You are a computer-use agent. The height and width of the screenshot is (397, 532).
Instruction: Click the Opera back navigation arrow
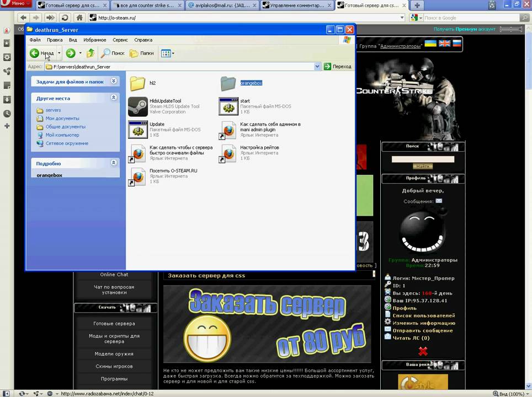pyautogui.click(x=23, y=18)
